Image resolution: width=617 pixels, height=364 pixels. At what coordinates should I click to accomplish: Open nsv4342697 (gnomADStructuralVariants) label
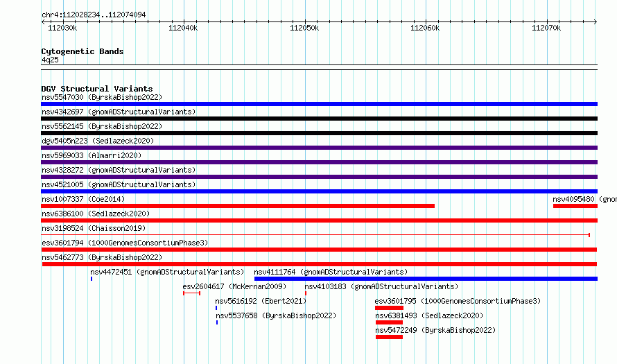pos(119,112)
